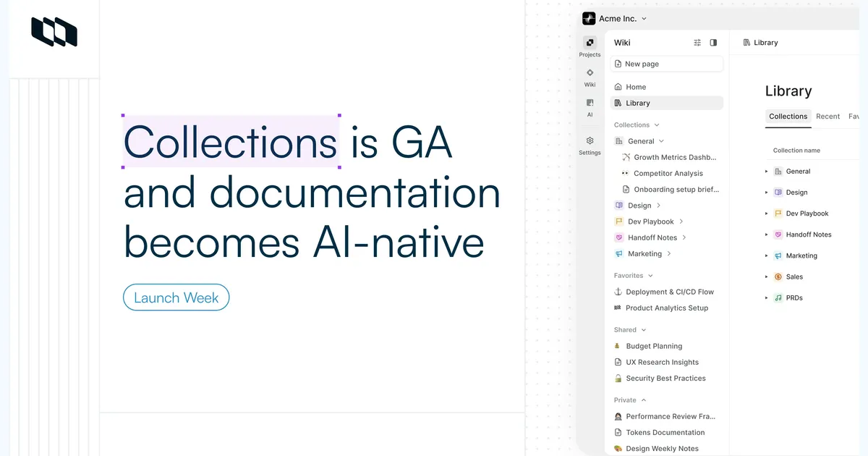The width and height of the screenshot is (868, 456).
Task: Click the company logo in the upper-left corner
Action: coord(54,32)
